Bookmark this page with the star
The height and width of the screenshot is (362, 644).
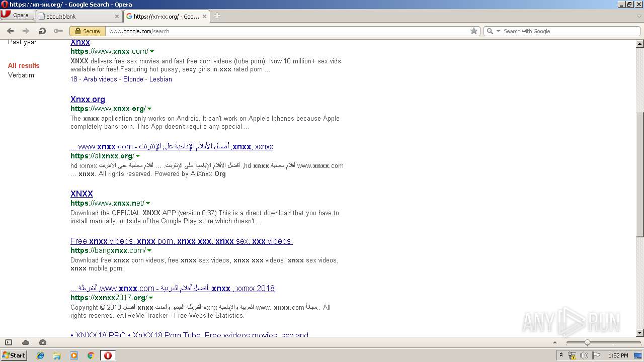click(474, 31)
